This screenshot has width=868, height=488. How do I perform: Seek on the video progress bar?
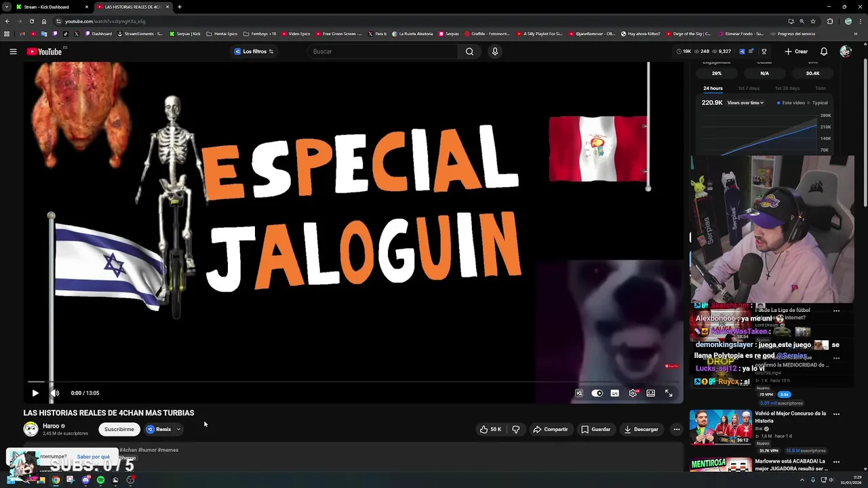(353, 382)
